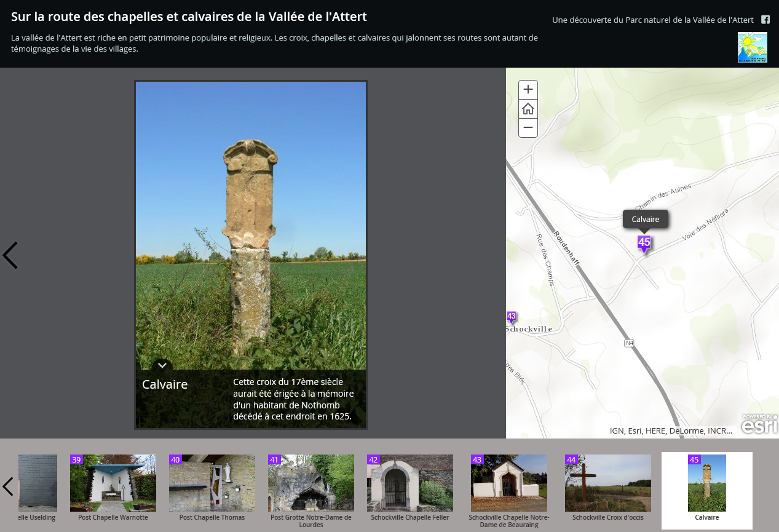
Task: Click map marker 43 near Schockville
Action: pos(512,317)
